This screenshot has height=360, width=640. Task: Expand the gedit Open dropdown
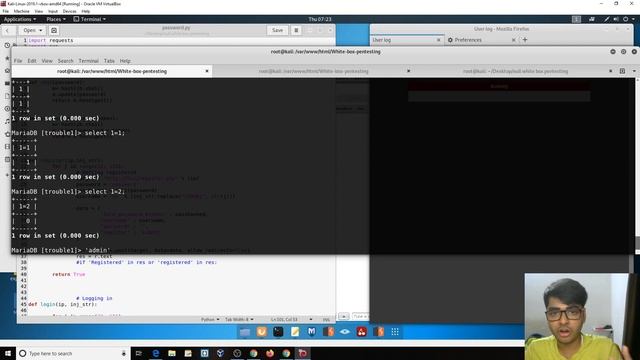(32, 30)
